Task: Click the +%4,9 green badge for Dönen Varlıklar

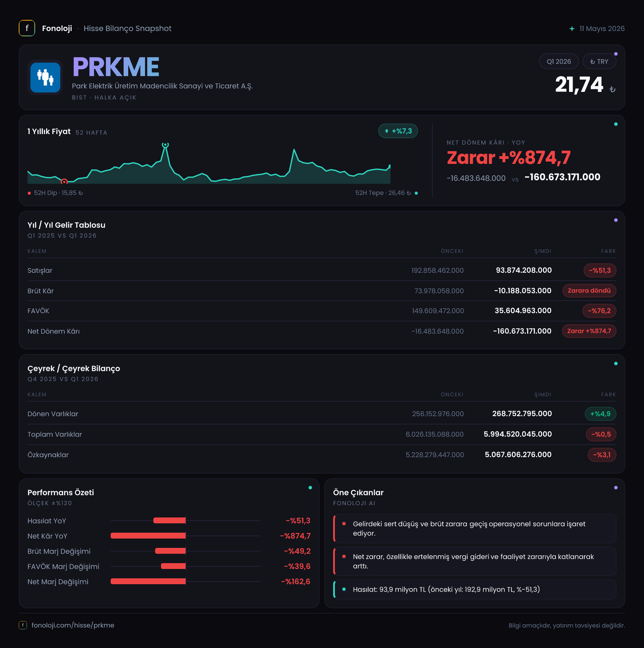Action: pos(600,414)
